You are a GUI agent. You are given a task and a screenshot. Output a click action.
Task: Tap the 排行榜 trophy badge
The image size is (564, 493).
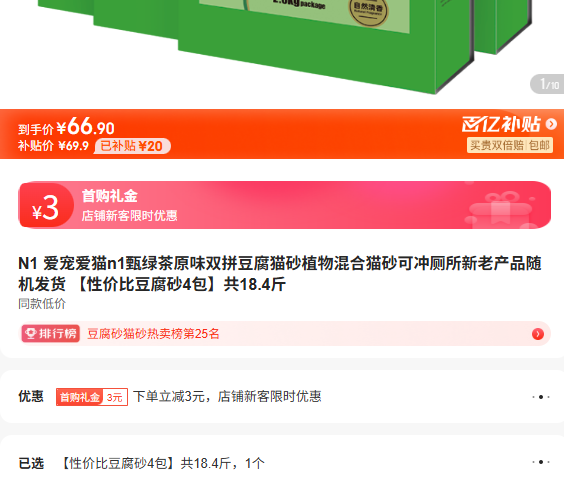tap(50, 333)
